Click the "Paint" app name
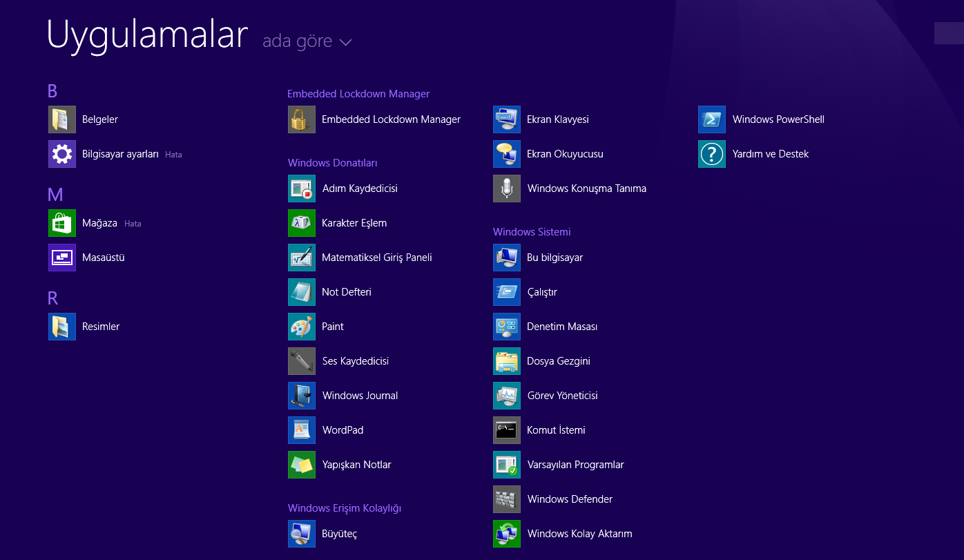Image resolution: width=964 pixels, height=560 pixels. click(x=333, y=327)
